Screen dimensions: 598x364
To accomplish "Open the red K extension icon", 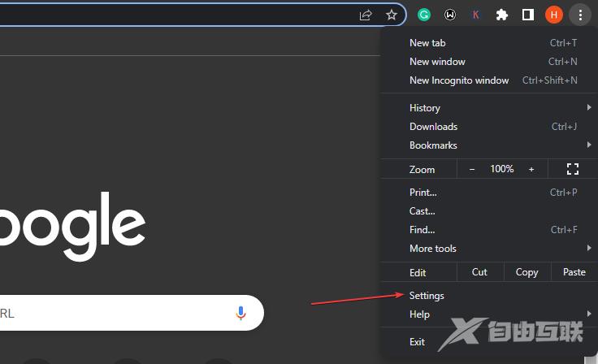I will click(475, 15).
